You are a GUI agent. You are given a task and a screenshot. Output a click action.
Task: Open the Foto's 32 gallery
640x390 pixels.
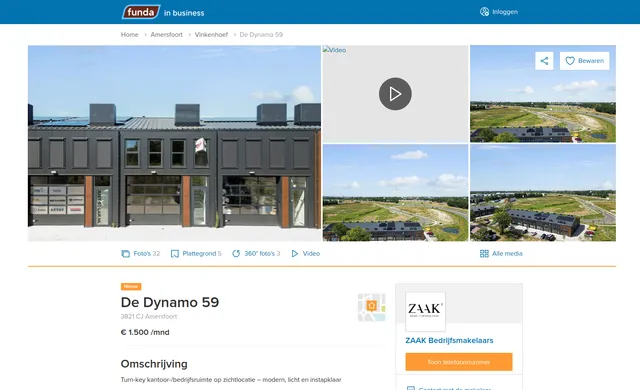coord(140,254)
